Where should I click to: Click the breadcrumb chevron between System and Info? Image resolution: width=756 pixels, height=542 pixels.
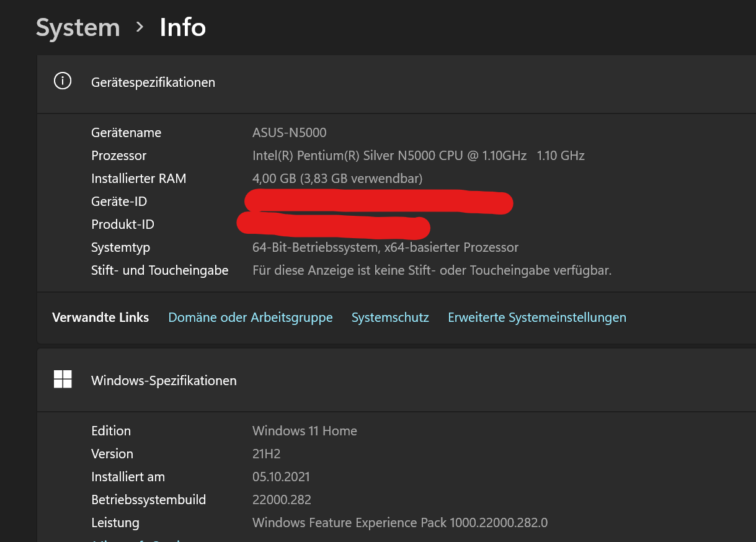pyautogui.click(x=140, y=27)
